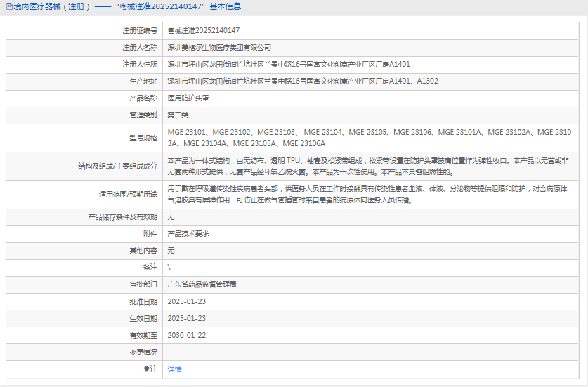The width and height of the screenshot is (588, 387).
Task: Select registrant name 深圳美格尔生物医疗集团有限公司
Action: [x=219, y=47]
